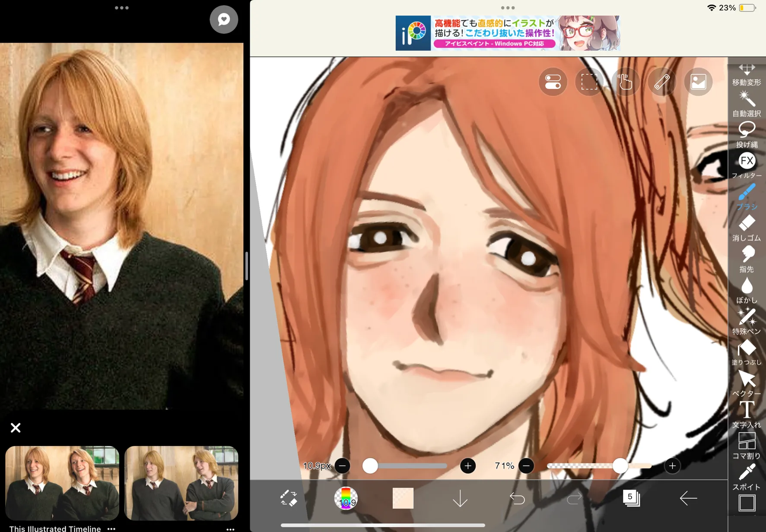Undo the last stroke
766x532 pixels.
click(x=517, y=499)
